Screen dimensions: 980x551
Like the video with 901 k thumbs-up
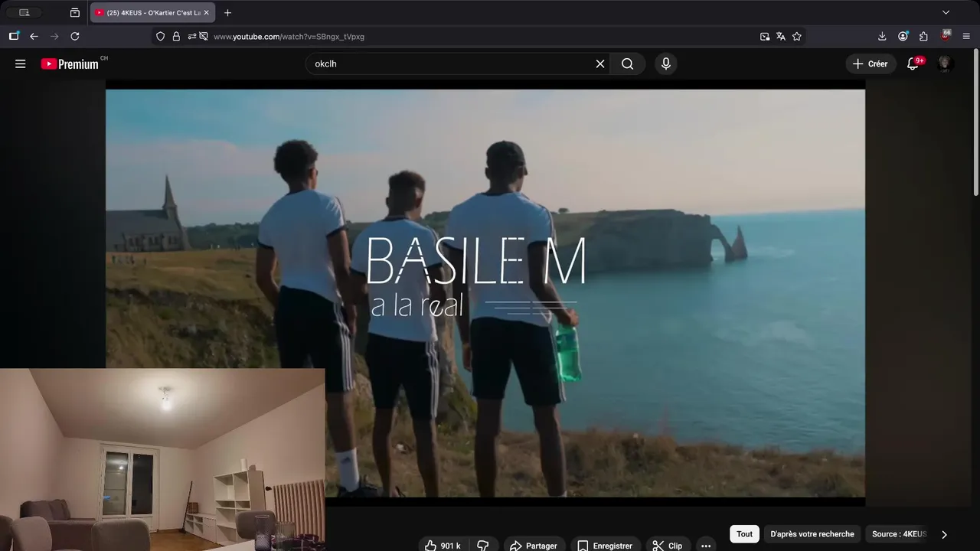(x=443, y=546)
